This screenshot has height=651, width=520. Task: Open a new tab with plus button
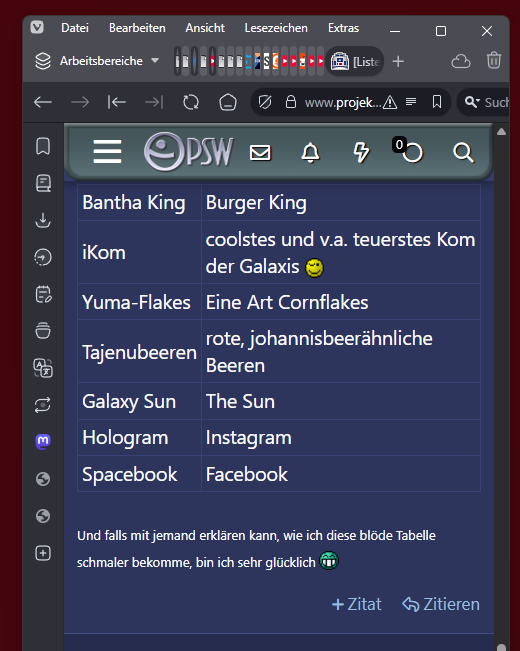398,61
